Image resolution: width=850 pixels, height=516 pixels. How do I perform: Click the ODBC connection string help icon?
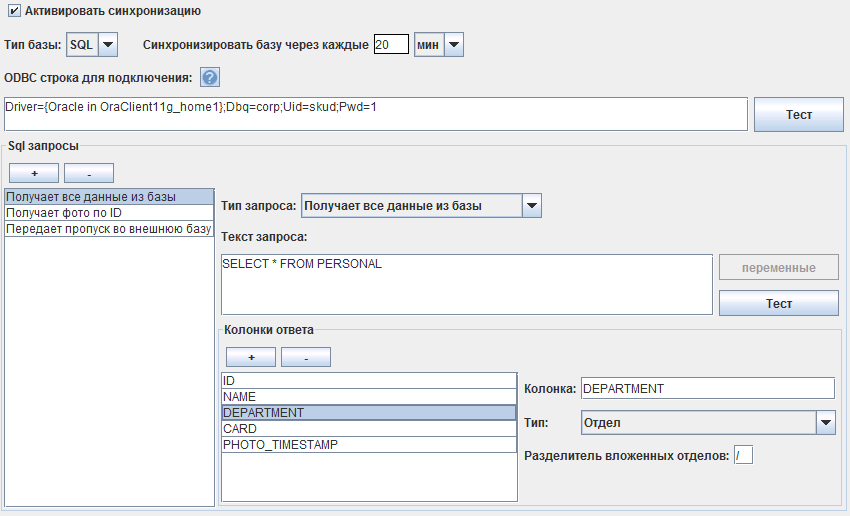coord(210,78)
